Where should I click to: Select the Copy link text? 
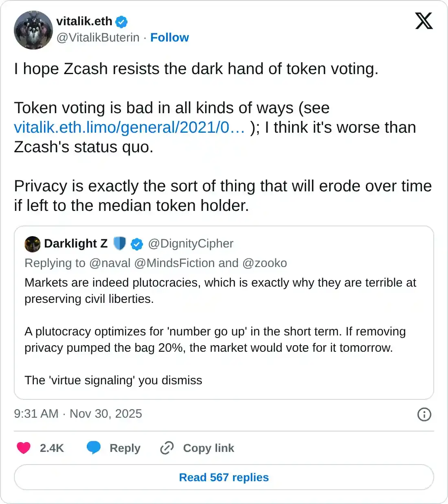pos(209,448)
